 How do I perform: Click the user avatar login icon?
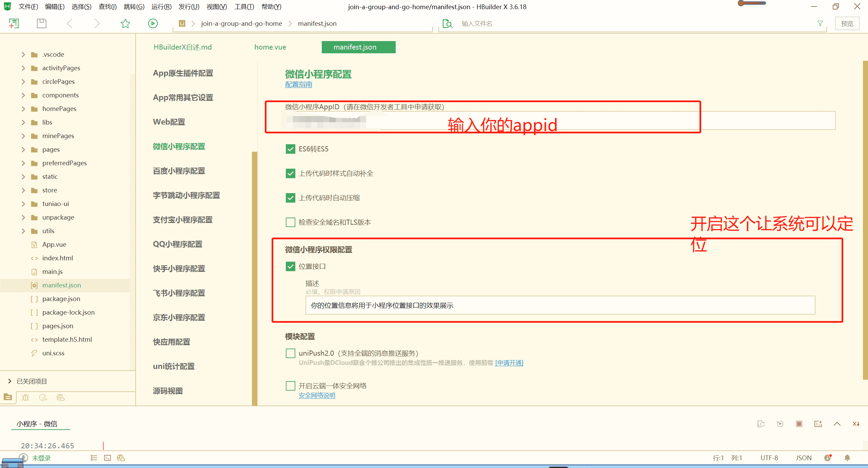pyautogui.click(x=23, y=457)
